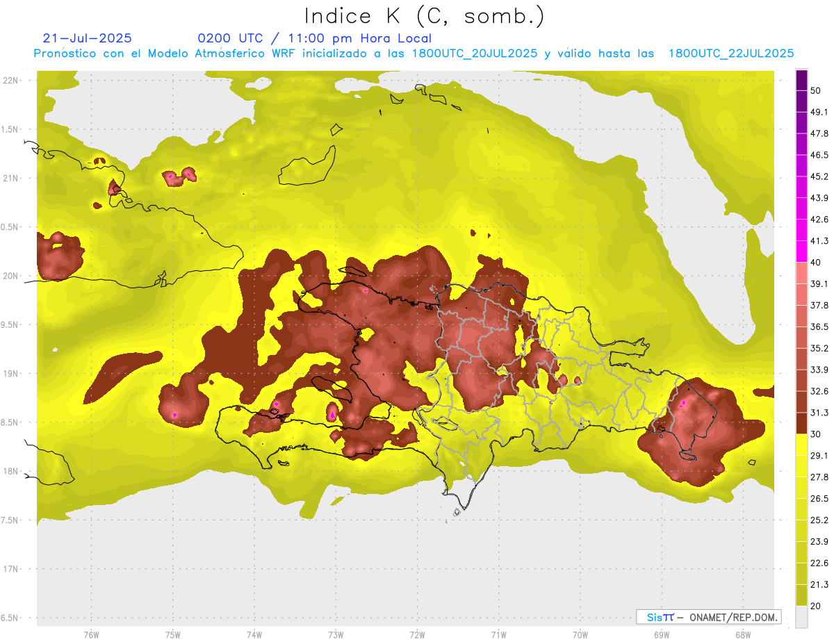Screen dimensions: 834x644
Task: Pick the dark brown swatch between 30 and 31.3
Action: coord(802,423)
